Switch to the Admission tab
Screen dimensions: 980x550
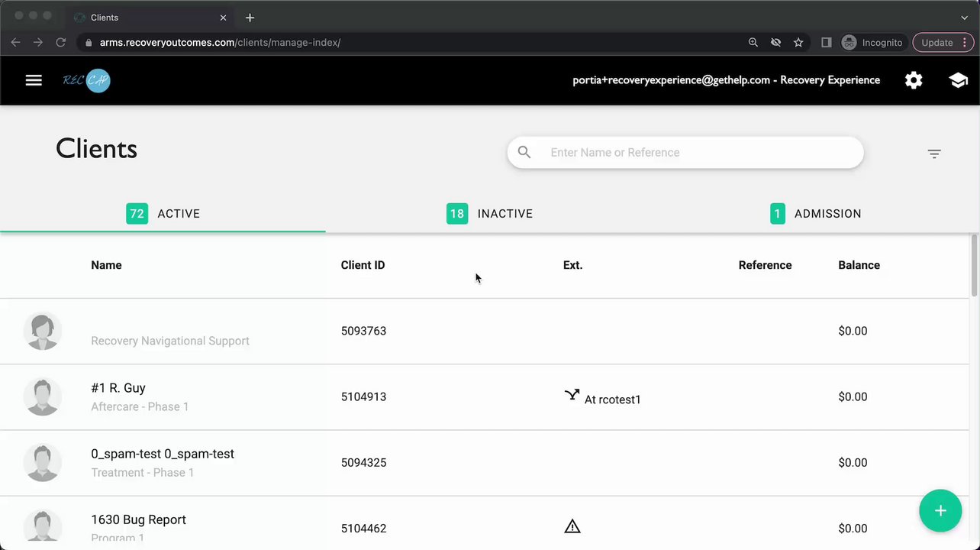point(816,214)
